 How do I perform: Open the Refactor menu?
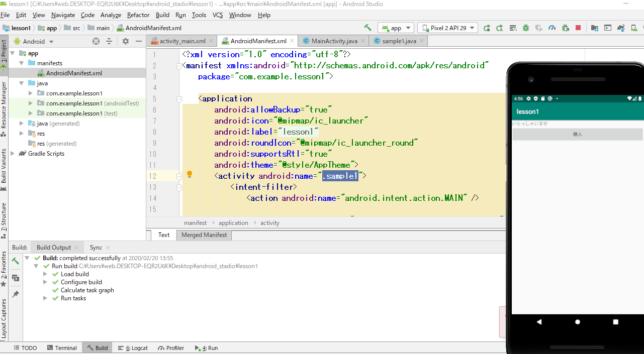(x=138, y=15)
